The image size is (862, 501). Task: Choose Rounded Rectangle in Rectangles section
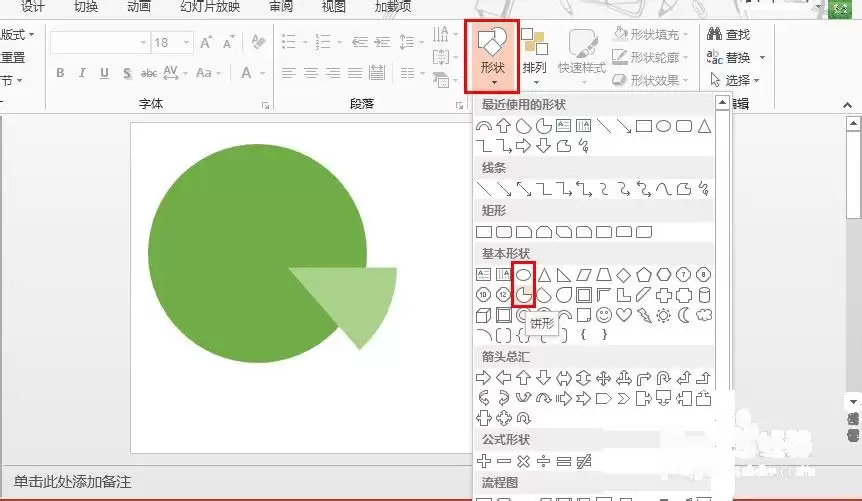pos(504,232)
